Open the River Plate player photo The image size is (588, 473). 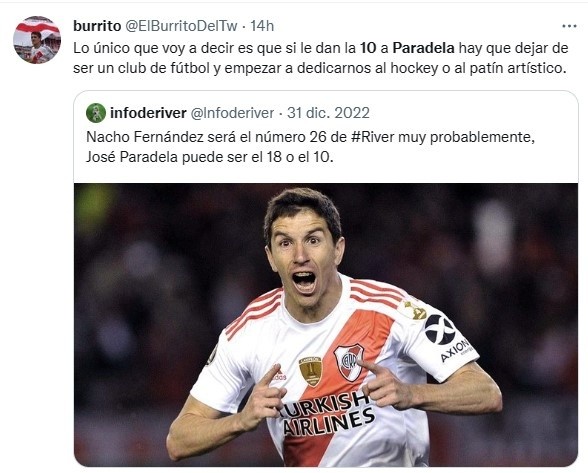click(x=326, y=324)
